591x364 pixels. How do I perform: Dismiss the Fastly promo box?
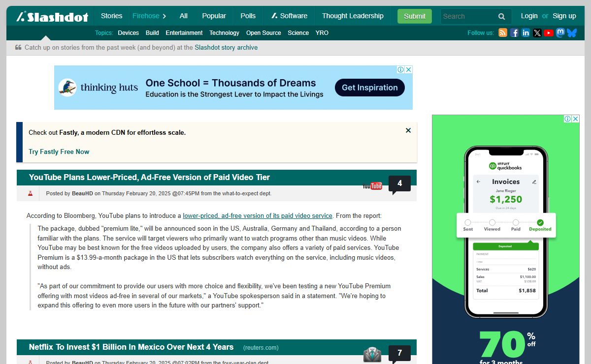click(408, 130)
